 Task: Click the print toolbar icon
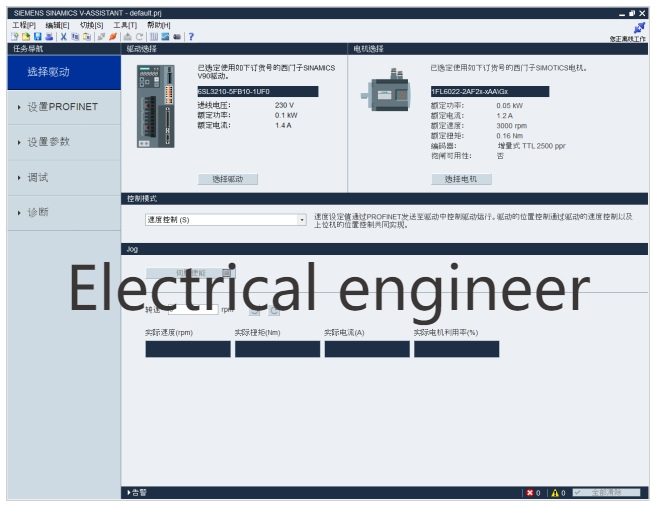click(49, 37)
